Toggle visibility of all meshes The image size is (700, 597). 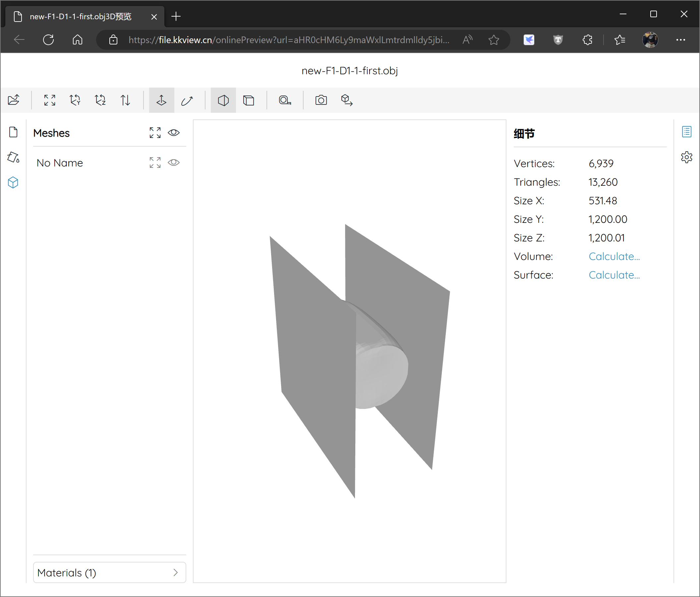coord(174,133)
